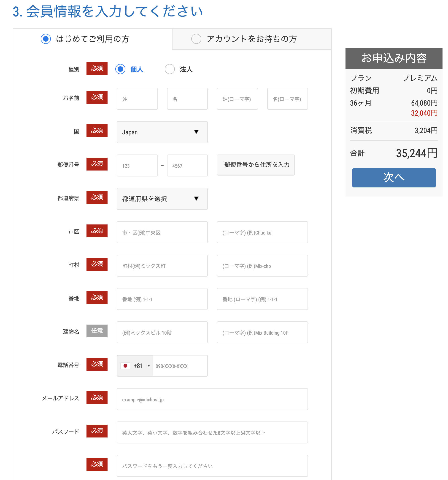Click the Mix Building 10F romaji field

click(262, 333)
